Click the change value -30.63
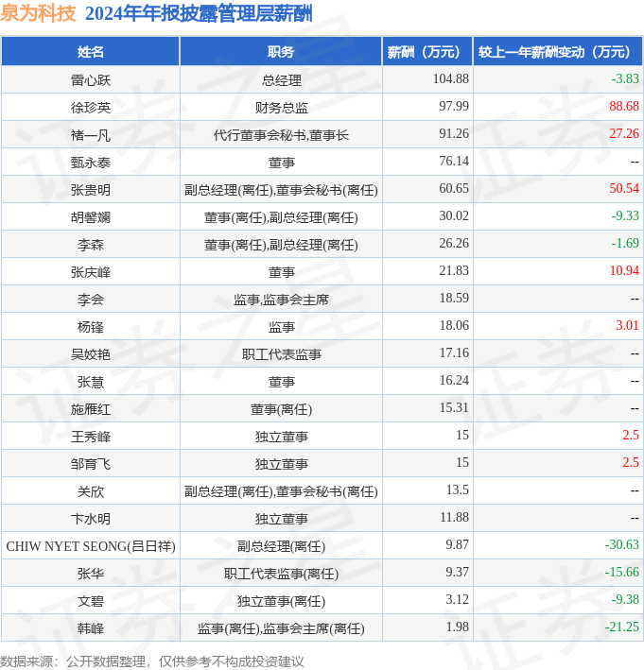 point(621,544)
